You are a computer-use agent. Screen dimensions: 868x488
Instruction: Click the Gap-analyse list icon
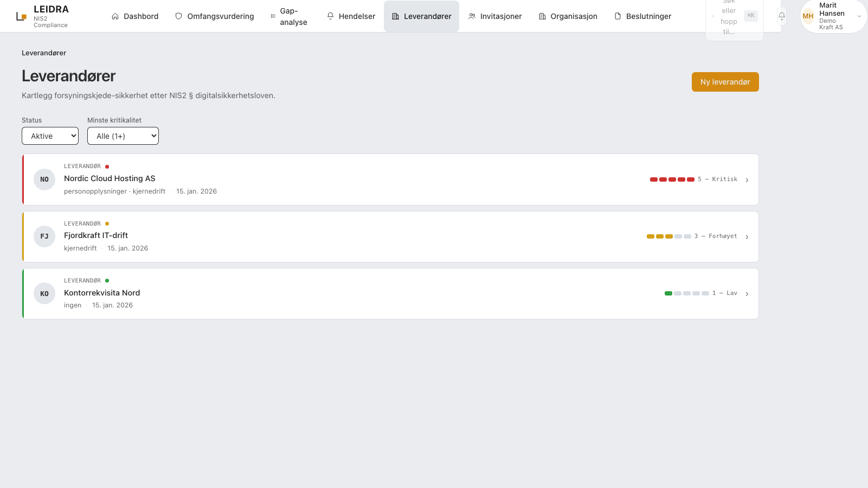[273, 16]
